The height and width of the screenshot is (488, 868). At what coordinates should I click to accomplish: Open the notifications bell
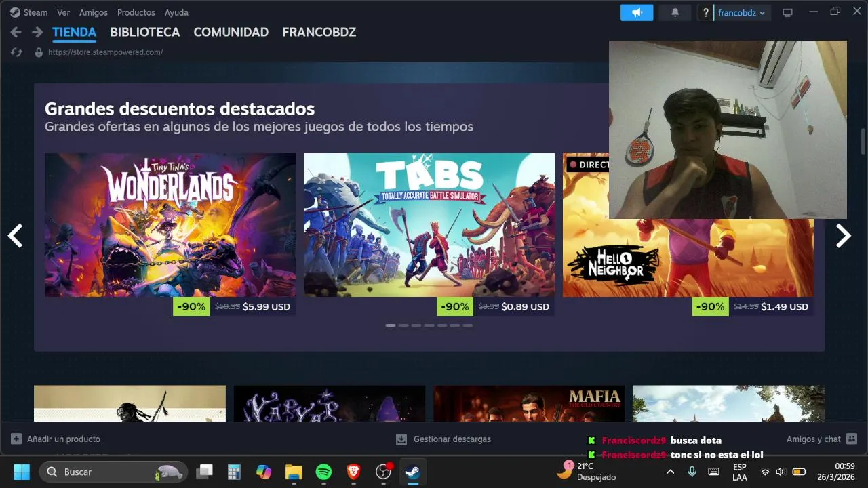point(675,12)
